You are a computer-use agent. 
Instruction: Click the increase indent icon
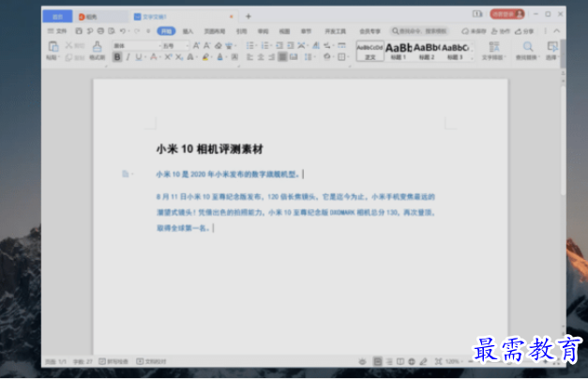291,45
